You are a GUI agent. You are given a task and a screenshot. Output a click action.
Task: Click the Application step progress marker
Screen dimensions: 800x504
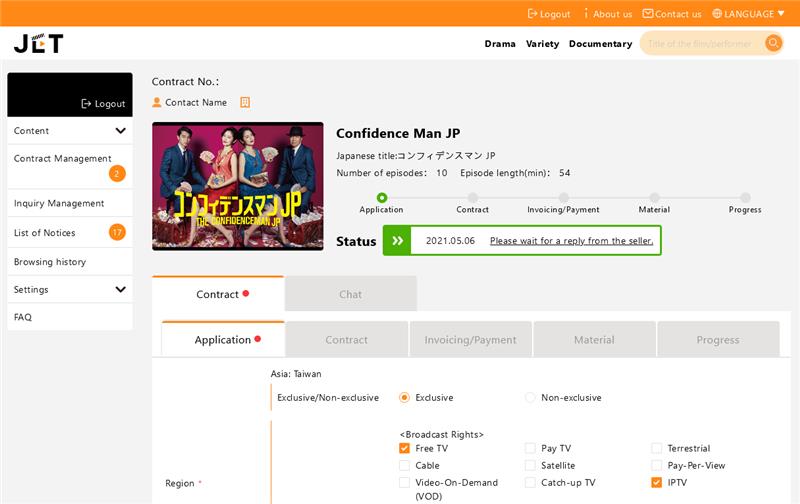tap(382, 198)
